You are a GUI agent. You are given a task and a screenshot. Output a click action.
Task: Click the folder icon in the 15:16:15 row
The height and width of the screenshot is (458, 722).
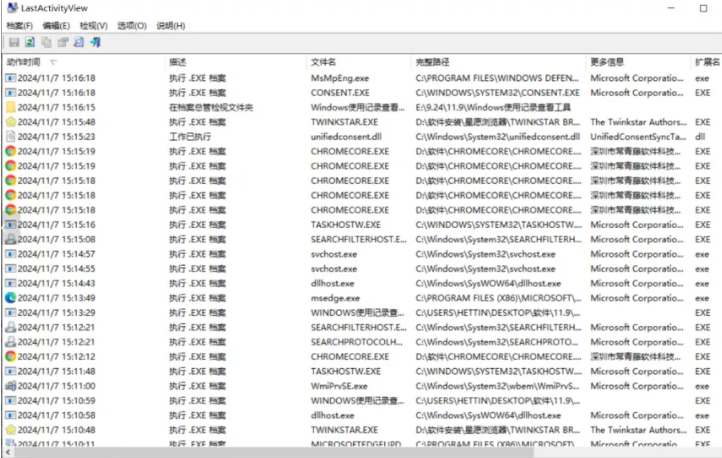[x=10, y=107]
